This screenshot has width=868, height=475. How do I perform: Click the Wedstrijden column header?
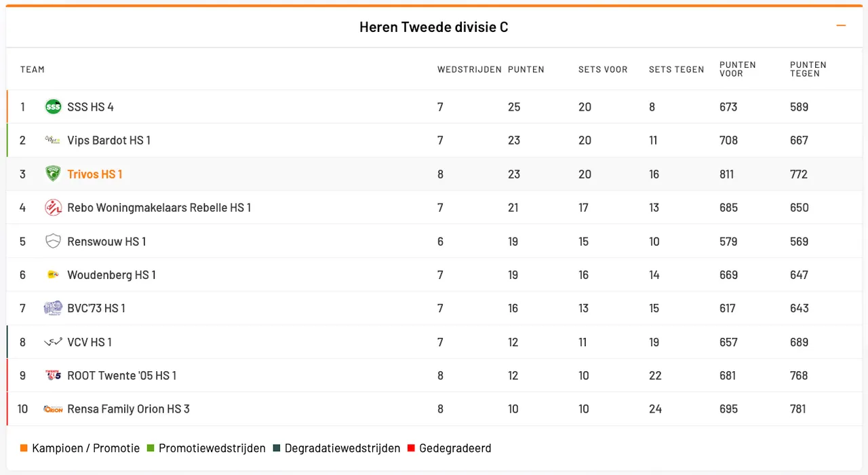tap(469, 69)
